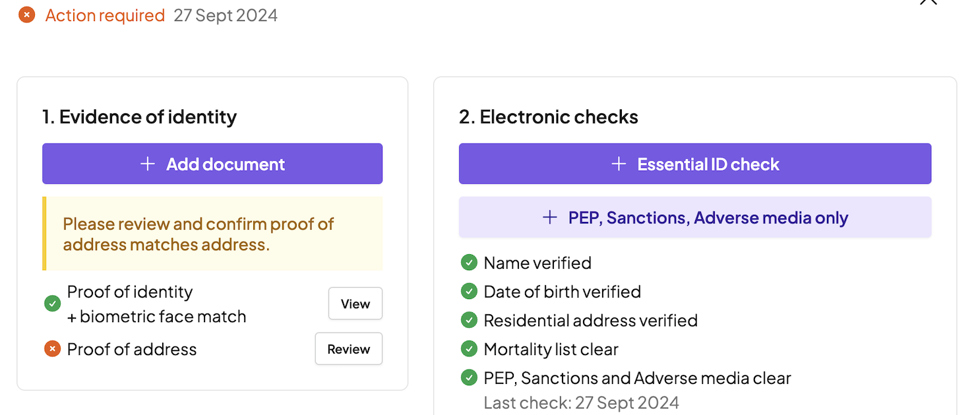View the proof of identity document
This screenshot has height=415, width=980.
click(355, 304)
